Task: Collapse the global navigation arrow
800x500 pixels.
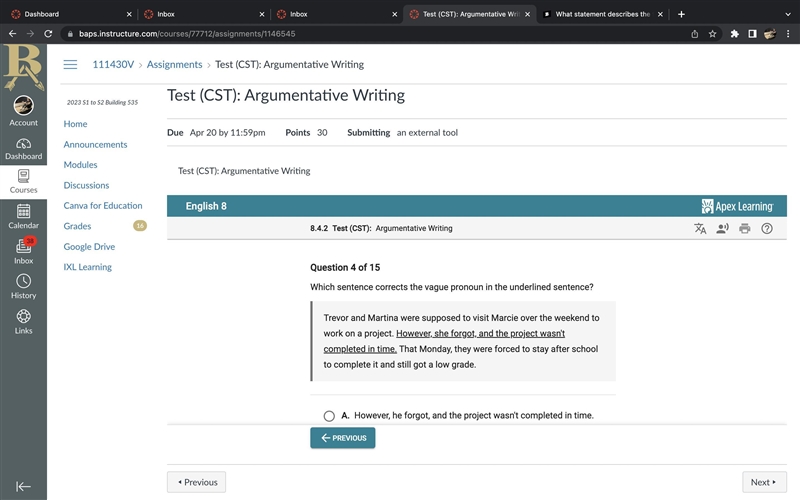Action: [23, 487]
